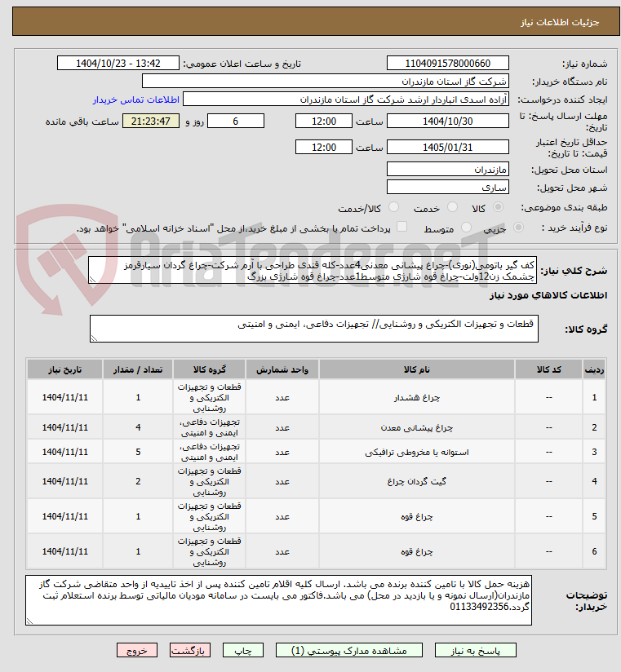This screenshot has height=672, width=621.
Task: Click the شرح کلی نیاز description textarea
Action: coord(313,271)
